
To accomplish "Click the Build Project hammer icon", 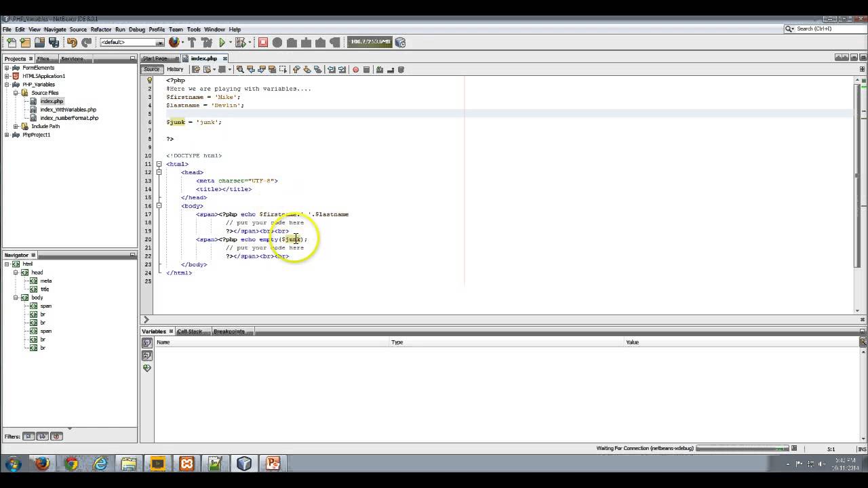I will coord(192,42).
